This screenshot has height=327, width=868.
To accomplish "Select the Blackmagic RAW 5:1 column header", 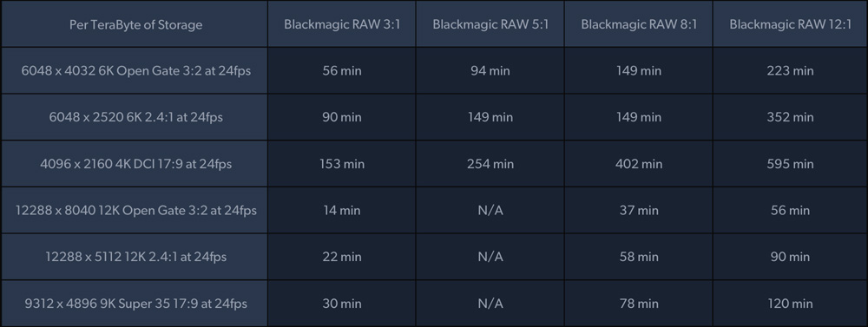I will [x=490, y=25].
